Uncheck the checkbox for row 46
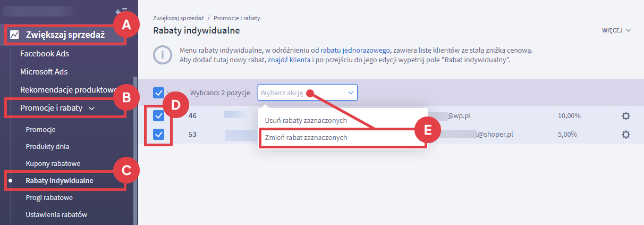Screen dimensions: 644x225 159,116
